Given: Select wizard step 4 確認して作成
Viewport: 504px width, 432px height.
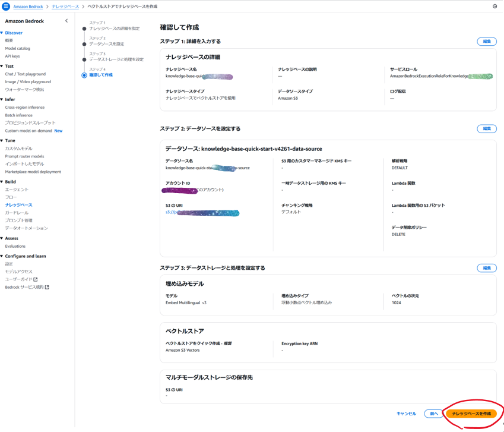Looking at the screenshot, I should click(101, 75).
